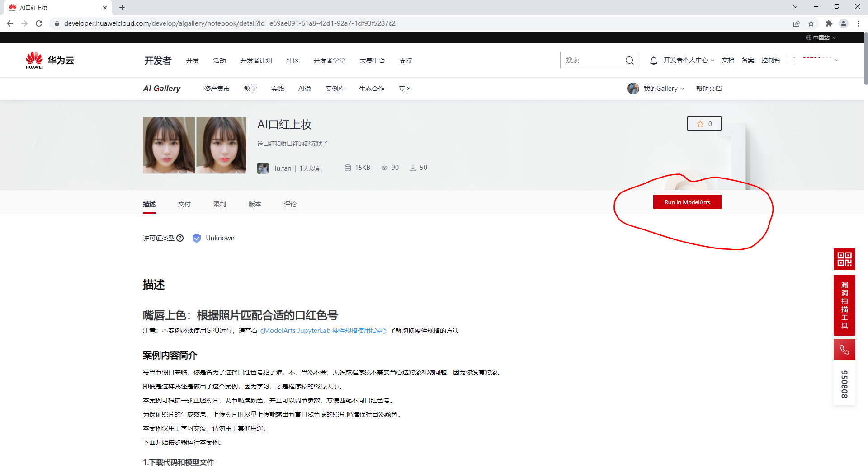This screenshot has width=868, height=468.
Task: Toggle the favorite star on this asset
Action: tap(700, 123)
